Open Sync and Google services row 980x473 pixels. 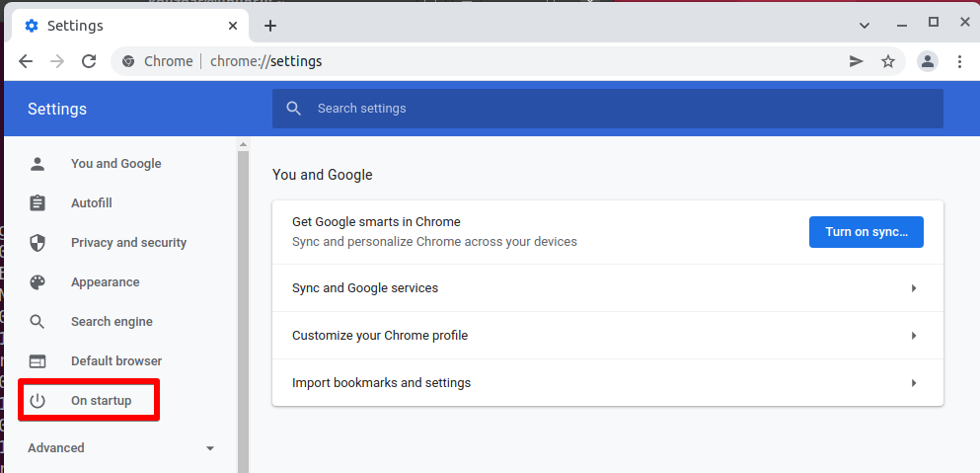pos(608,288)
